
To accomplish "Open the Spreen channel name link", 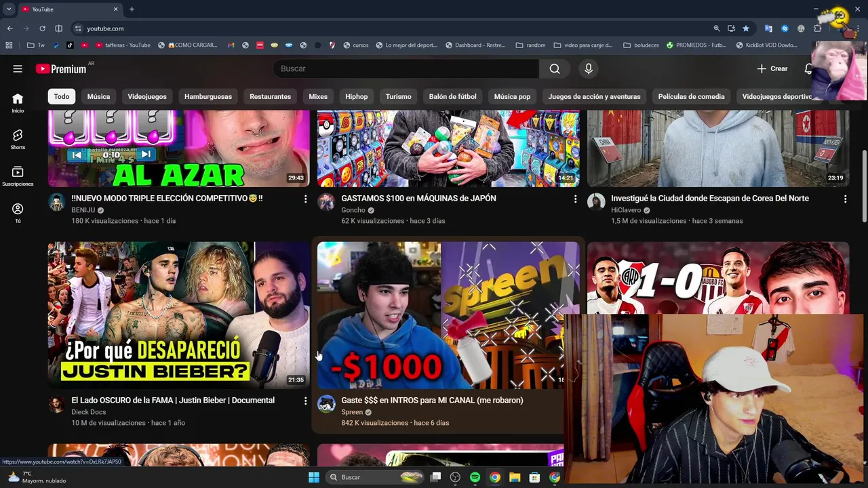I will point(352,412).
